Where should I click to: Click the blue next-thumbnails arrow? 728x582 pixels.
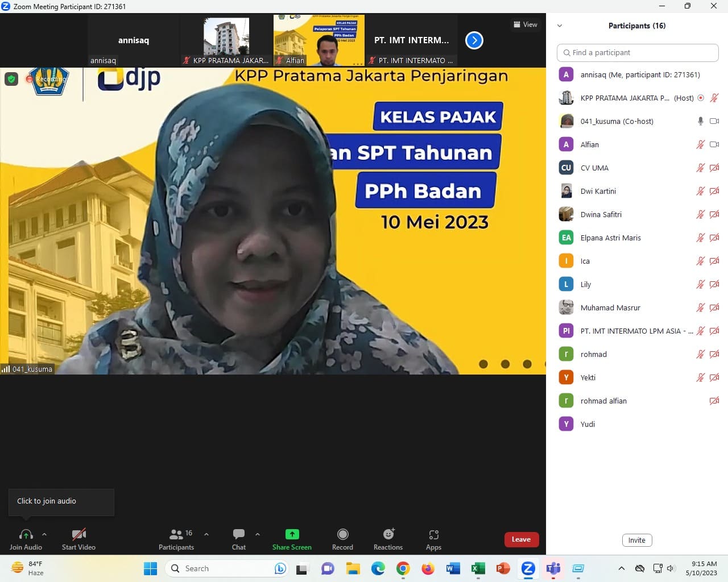(x=474, y=40)
